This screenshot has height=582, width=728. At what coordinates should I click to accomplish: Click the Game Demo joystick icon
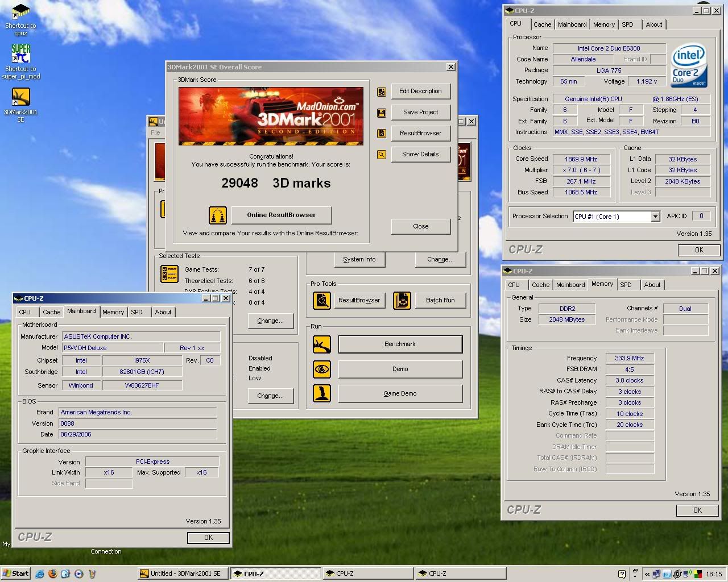point(322,394)
